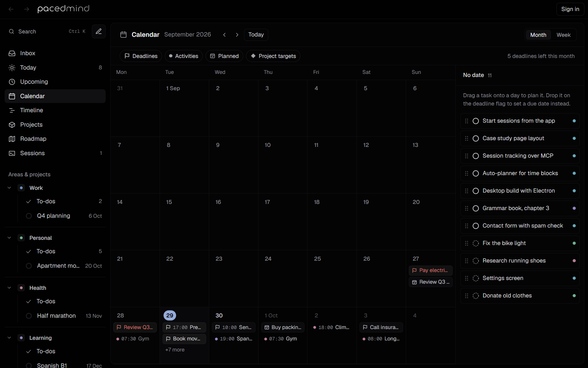Go to the next month with the right chevron
588x368 pixels.
coord(237,35)
